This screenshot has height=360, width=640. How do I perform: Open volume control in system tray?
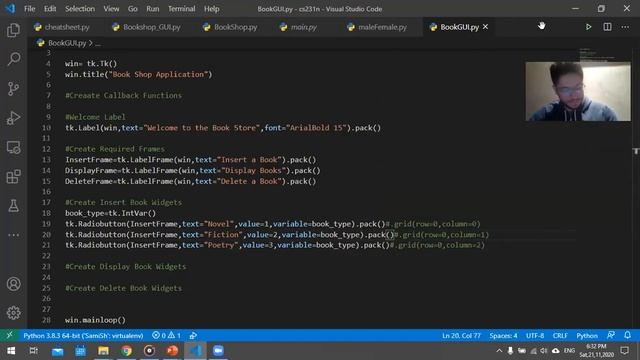[544, 351]
